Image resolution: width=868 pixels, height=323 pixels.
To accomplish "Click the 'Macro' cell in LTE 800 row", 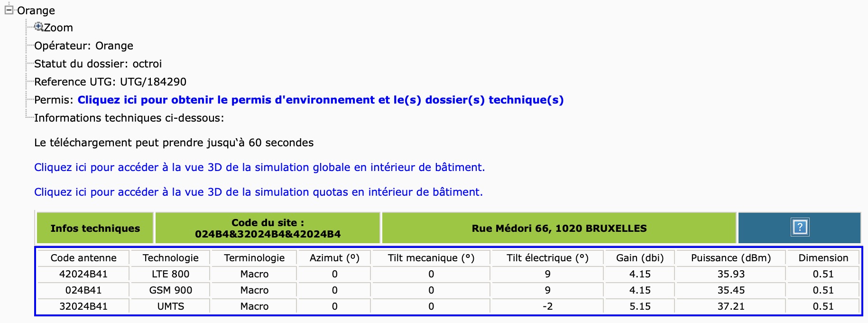I will (x=254, y=274).
